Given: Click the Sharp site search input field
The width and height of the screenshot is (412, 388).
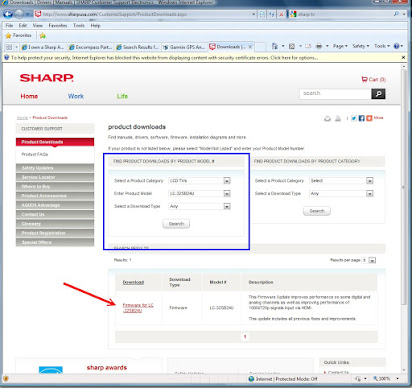Looking at the screenshot, I should tap(335, 94).
